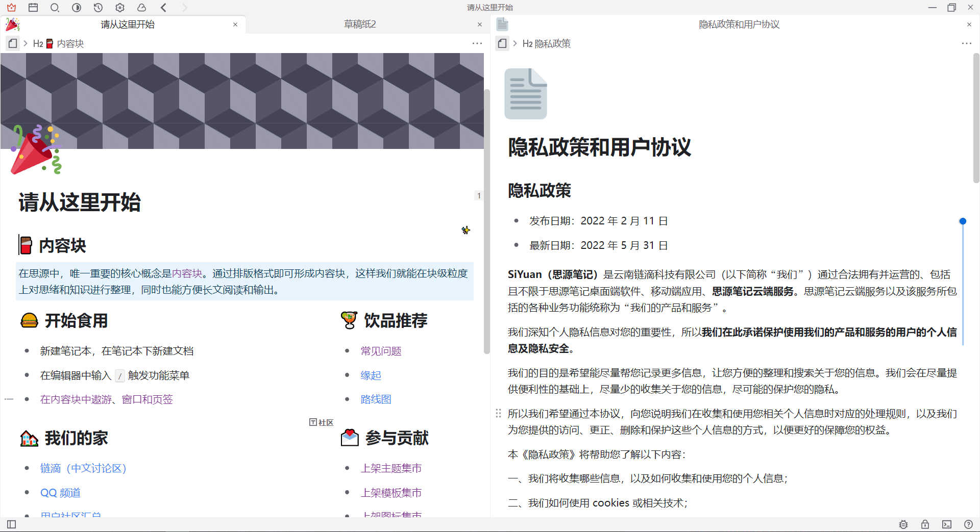Lock the workspace with the lock icon
This screenshot has height=532, width=980.
(x=925, y=524)
